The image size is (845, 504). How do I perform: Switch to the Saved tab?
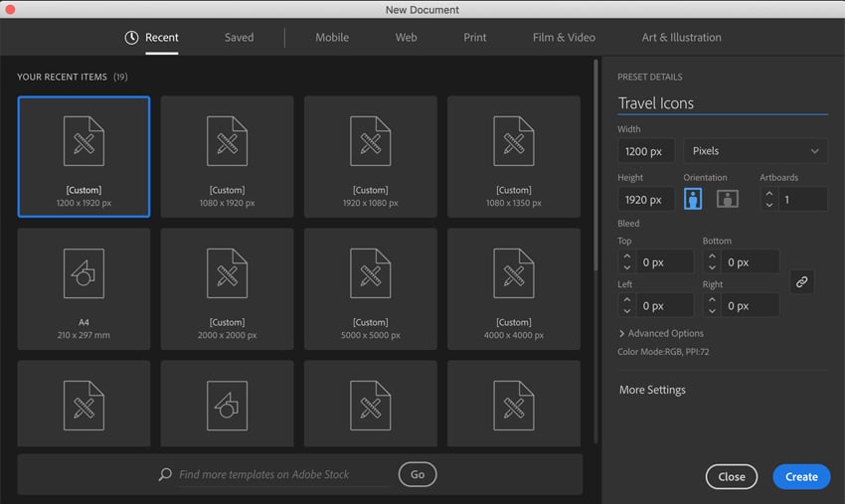(x=240, y=37)
